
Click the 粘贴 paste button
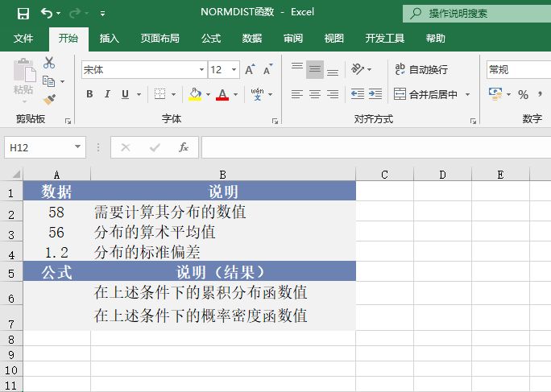tap(23, 80)
